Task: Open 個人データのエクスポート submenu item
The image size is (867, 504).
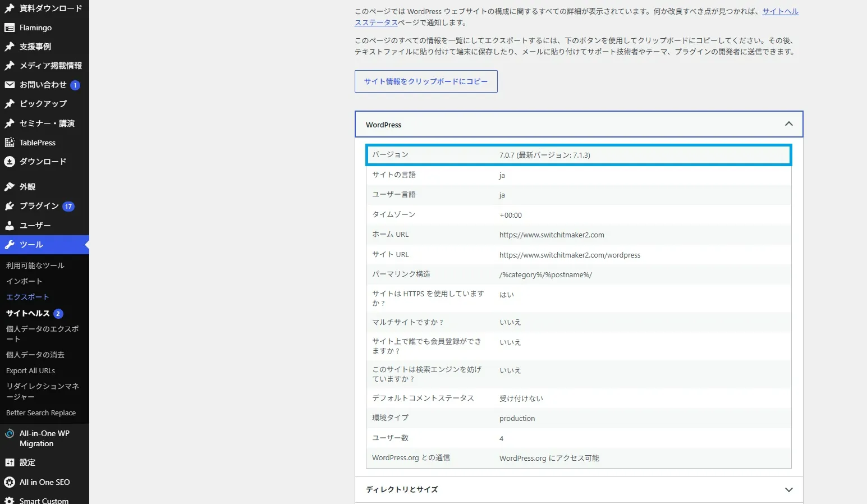Action: [43, 334]
